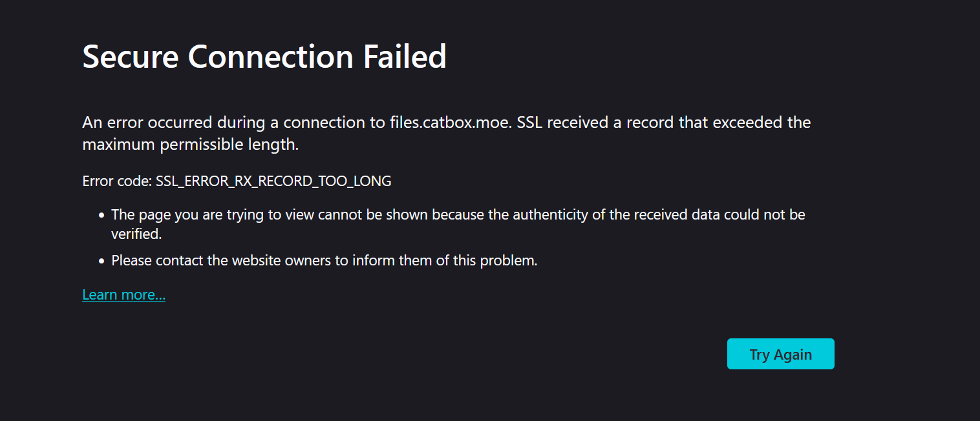Click the second bullet point marker
This screenshot has width=980, height=421.
tap(101, 262)
